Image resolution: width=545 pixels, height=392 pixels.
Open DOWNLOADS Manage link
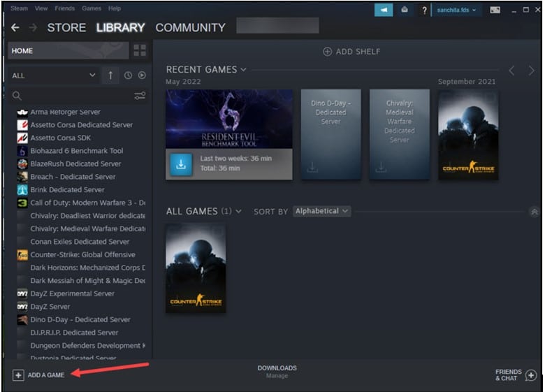[x=277, y=372]
